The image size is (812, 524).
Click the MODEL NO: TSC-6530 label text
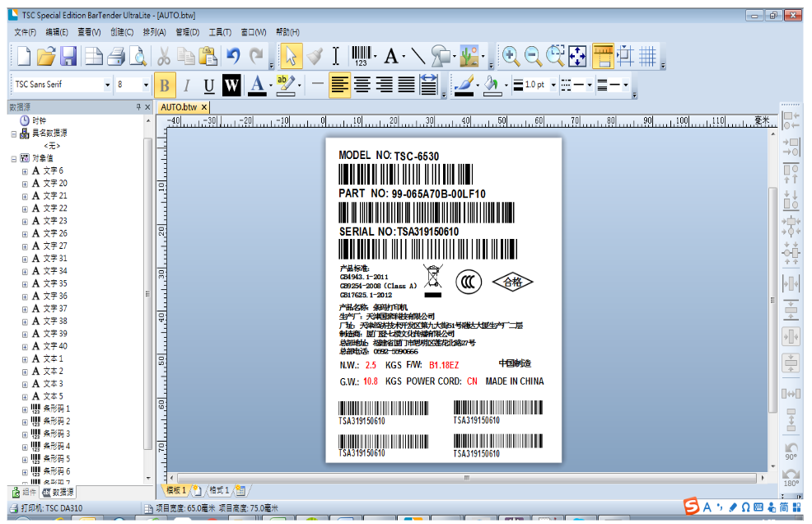389,156
